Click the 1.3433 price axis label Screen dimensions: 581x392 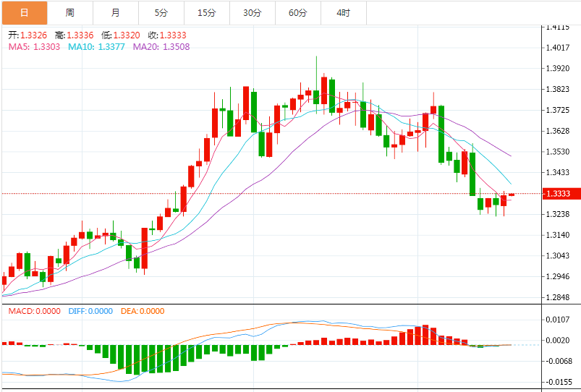coord(558,172)
